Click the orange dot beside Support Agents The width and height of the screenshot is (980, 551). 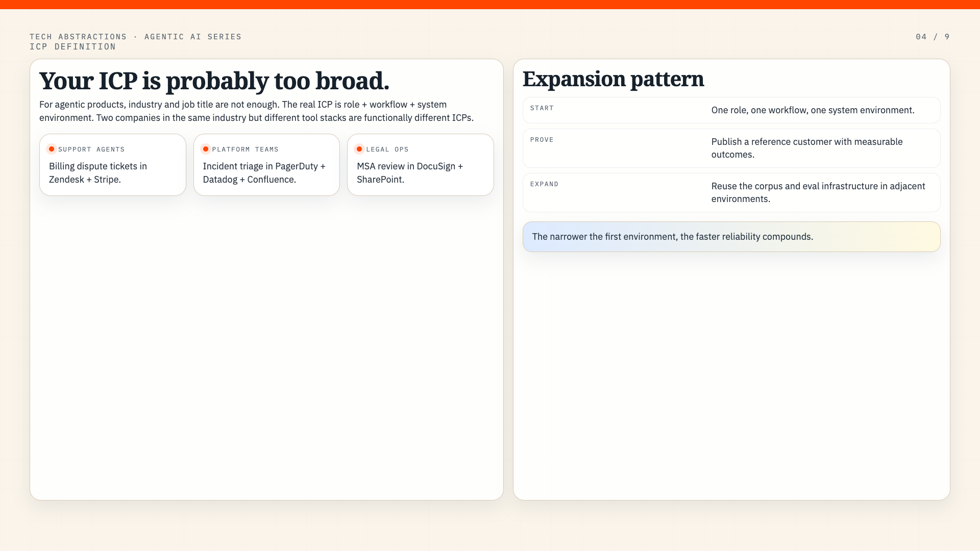(x=52, y=149)
